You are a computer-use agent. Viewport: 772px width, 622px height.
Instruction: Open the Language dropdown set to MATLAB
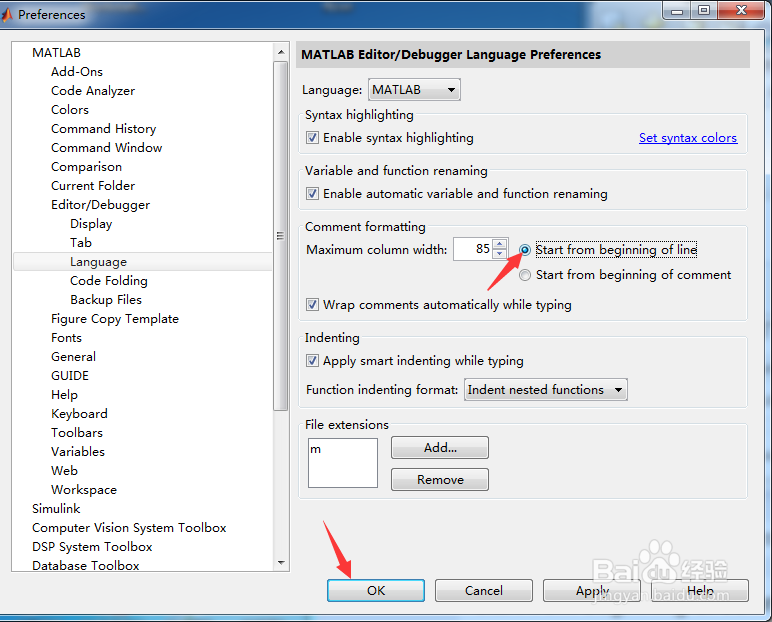(414, 90)
